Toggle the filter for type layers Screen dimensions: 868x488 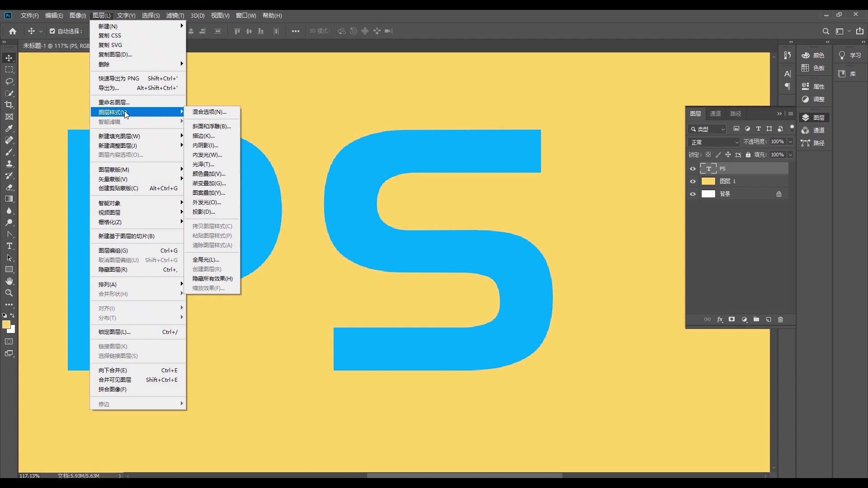tap(758, 129)
